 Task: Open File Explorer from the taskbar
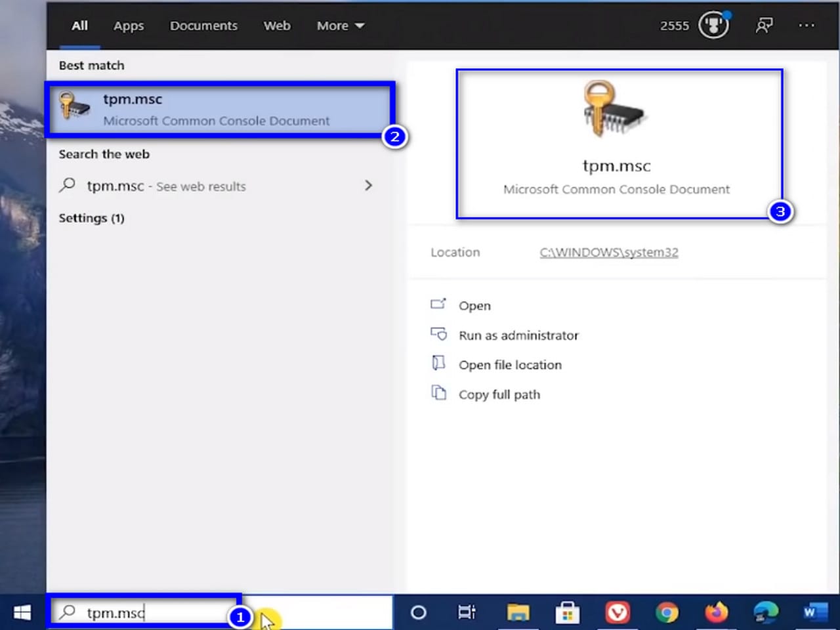point(518,612)
